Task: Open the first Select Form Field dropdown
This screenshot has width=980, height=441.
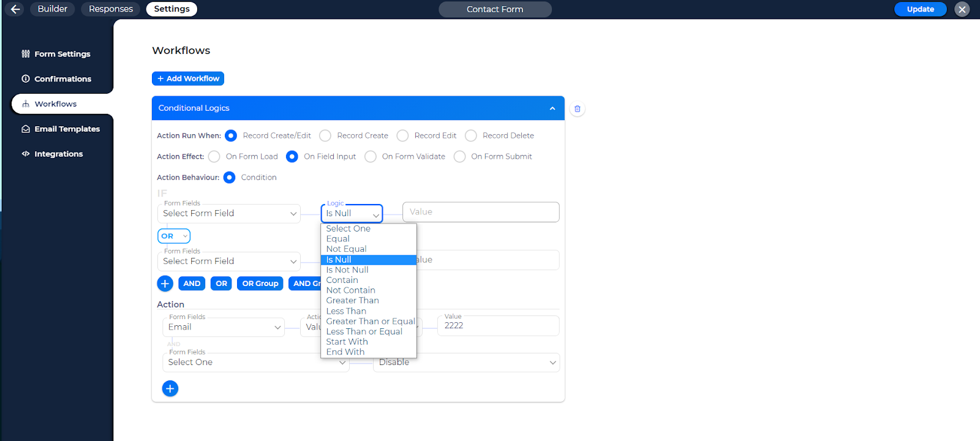Action: coord(229,214)
